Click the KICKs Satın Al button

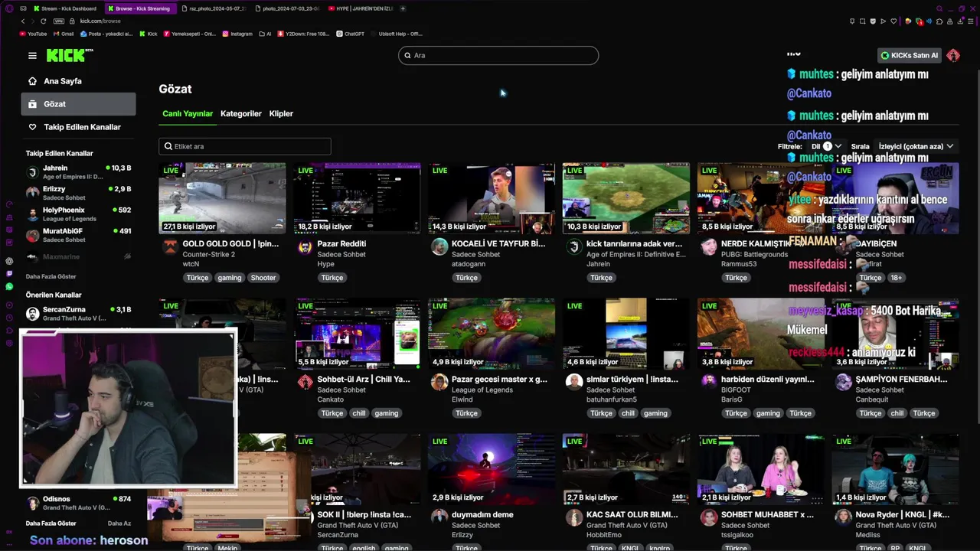click(x=909, y=55)
